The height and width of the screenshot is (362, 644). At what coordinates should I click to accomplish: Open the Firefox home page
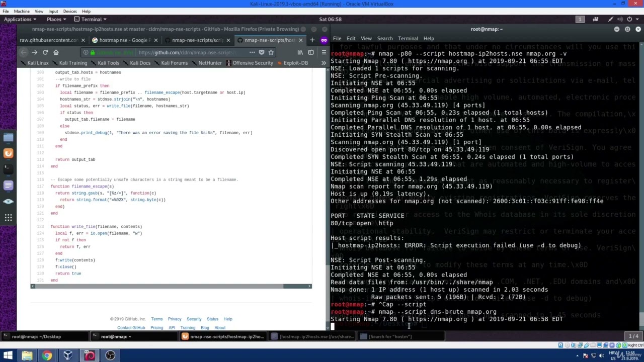56,52
